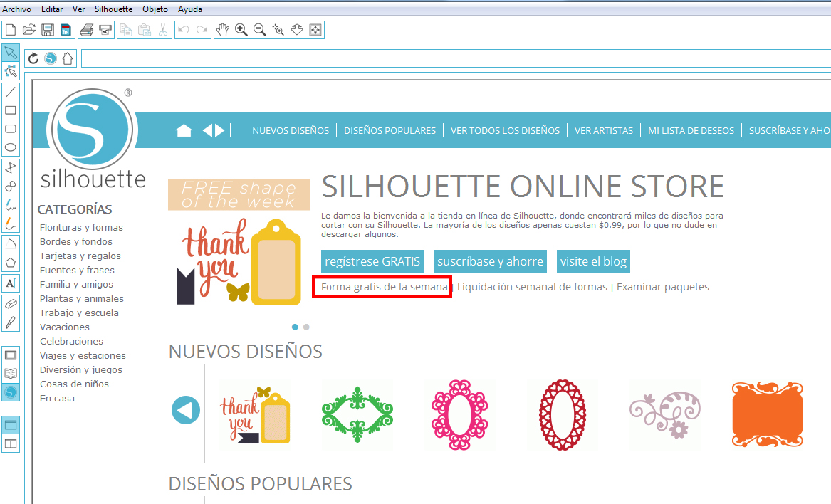Click the Send to Silhouette icon
831x504 pixels.
point(105,30)
